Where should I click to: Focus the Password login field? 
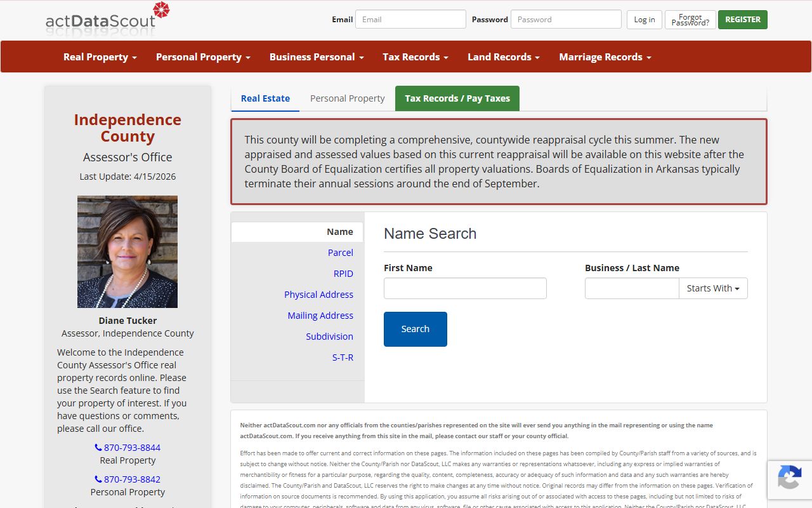coord(566,19)
